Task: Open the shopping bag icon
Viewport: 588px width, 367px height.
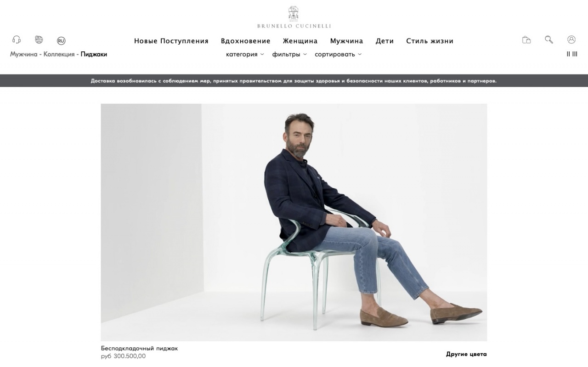Action: 526,40
